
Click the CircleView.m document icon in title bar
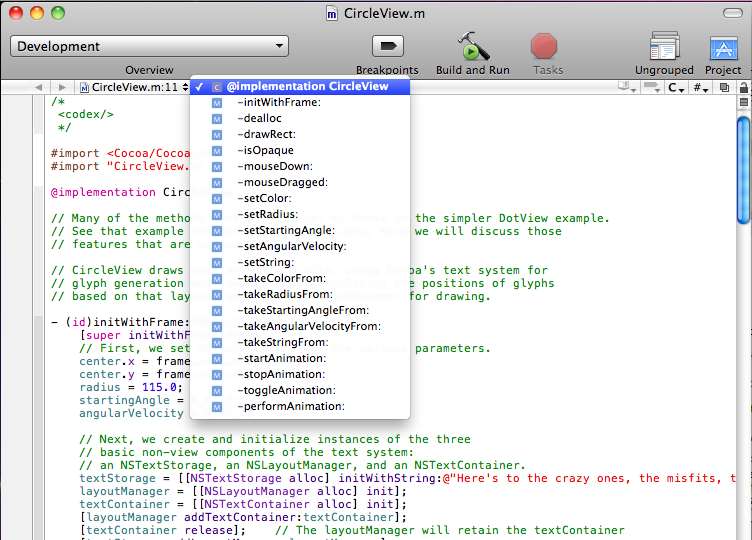coord(332,14)
